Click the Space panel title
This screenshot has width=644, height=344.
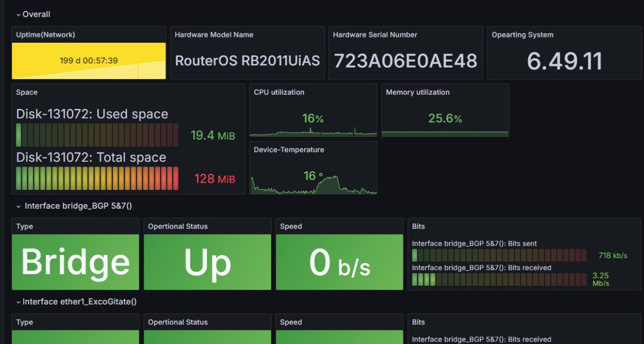click(x=27, y=92)
